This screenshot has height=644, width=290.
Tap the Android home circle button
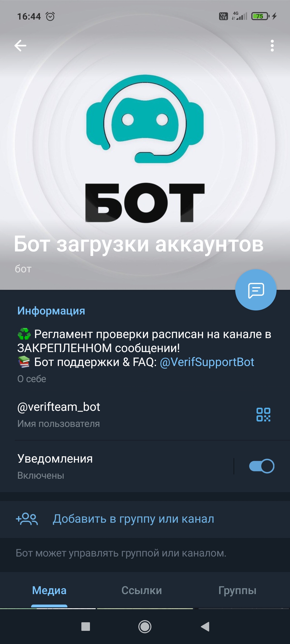coord(145,627)
